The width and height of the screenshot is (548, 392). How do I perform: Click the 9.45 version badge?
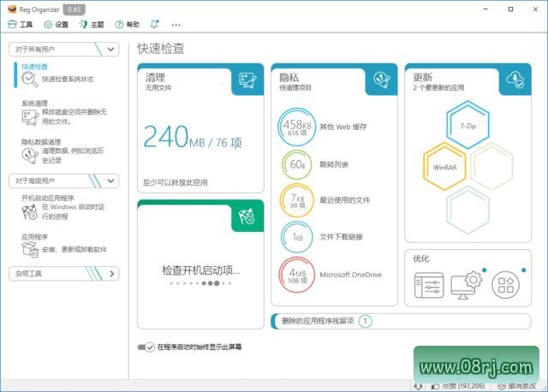74,9
